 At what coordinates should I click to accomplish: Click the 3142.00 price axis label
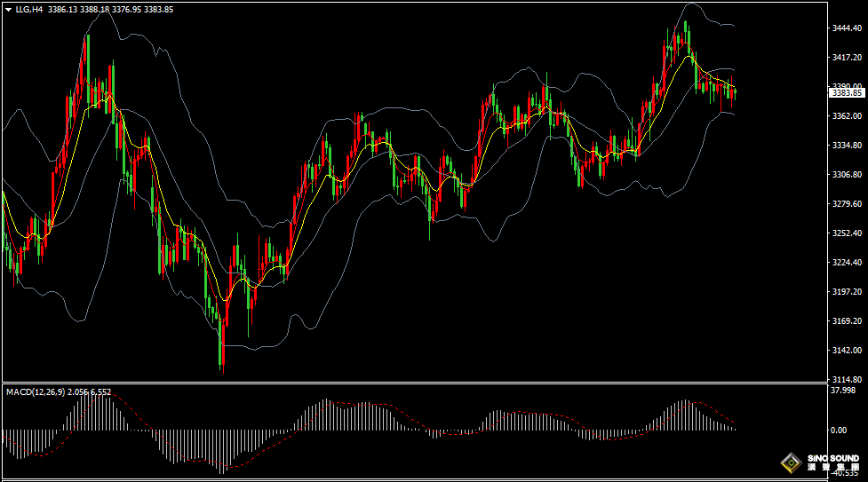pyautogui.click(x=848, y=350)
